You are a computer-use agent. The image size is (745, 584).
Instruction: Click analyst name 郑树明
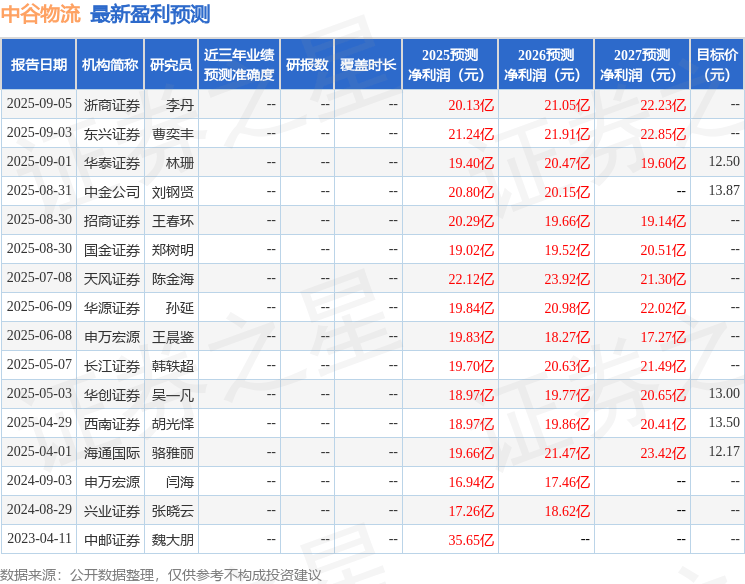pos(172,250)
